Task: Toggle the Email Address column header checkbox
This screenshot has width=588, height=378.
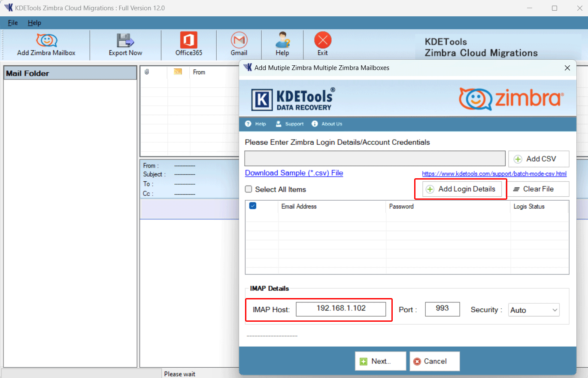Action: click(x=252, y=206)
